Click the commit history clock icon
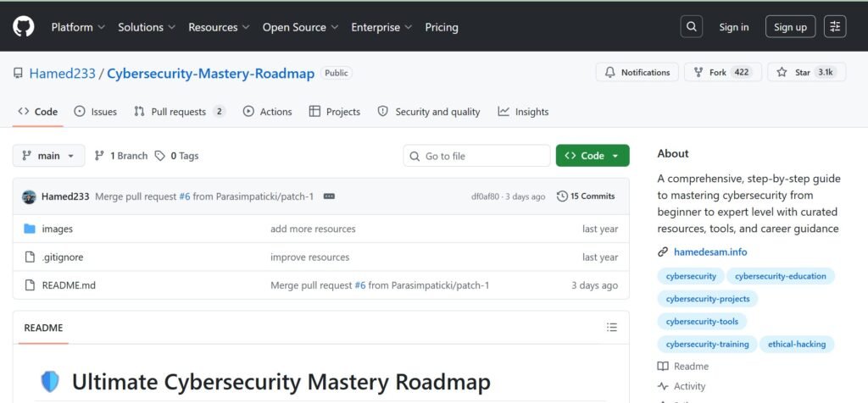Screen dimensions: 868x403 coord(563,196)
